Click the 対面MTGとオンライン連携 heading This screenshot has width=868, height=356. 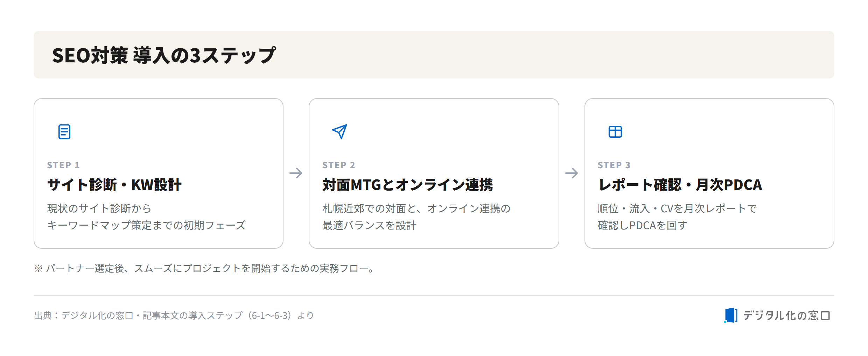407,185
